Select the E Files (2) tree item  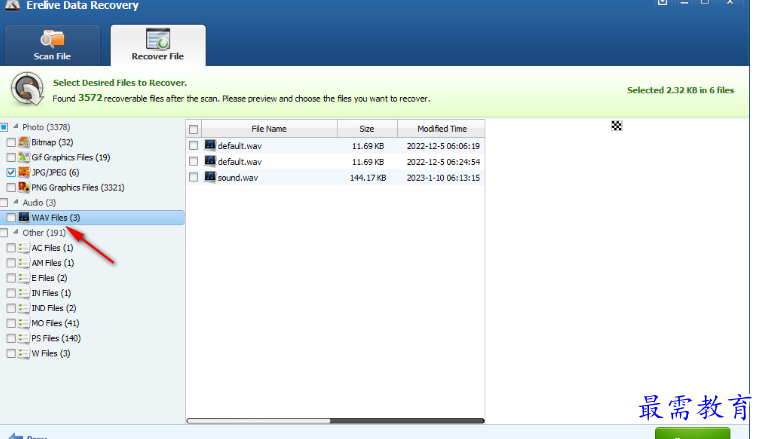pyautogui.click(x=49, y=278)
